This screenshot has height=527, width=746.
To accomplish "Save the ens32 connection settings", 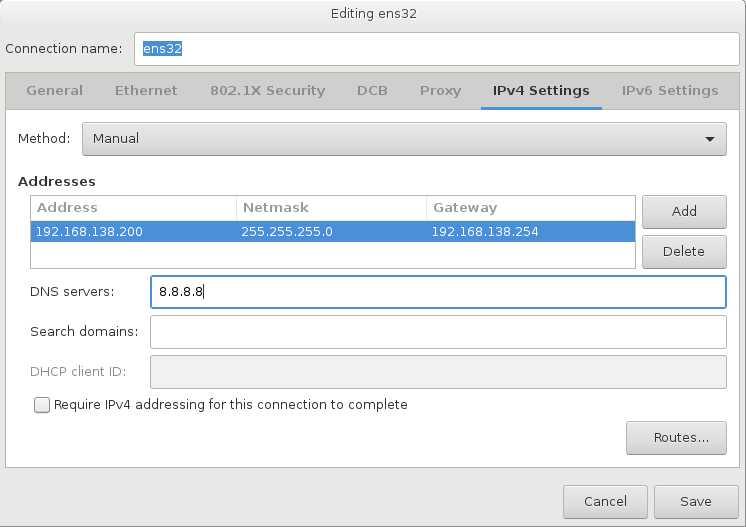I will click(696, 502).
